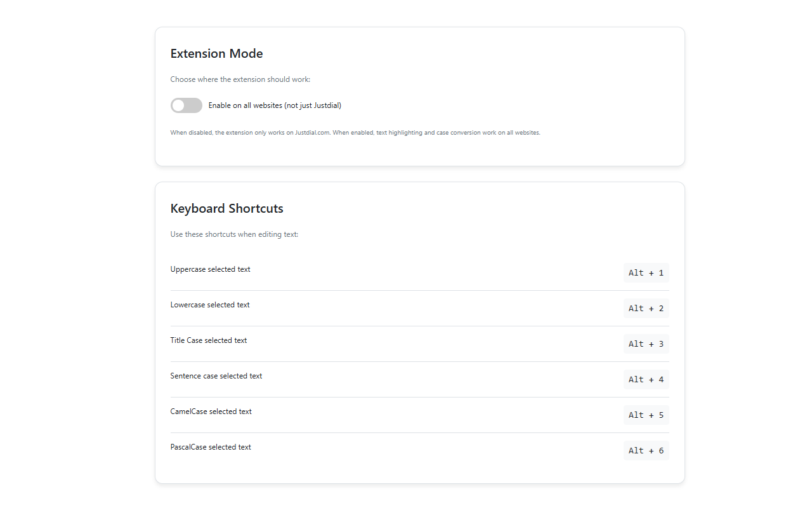The height and width of the screenshot is (508, 812).
Task: Click the Alt + 5 shortcut badge
Action: coord(646,415)
